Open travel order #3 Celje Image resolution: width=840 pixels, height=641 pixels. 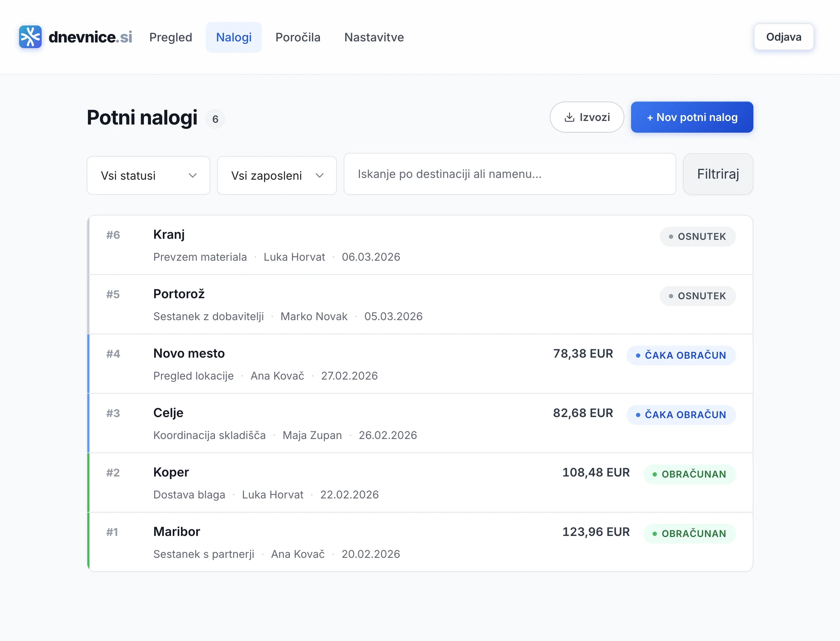click(168, 413)
